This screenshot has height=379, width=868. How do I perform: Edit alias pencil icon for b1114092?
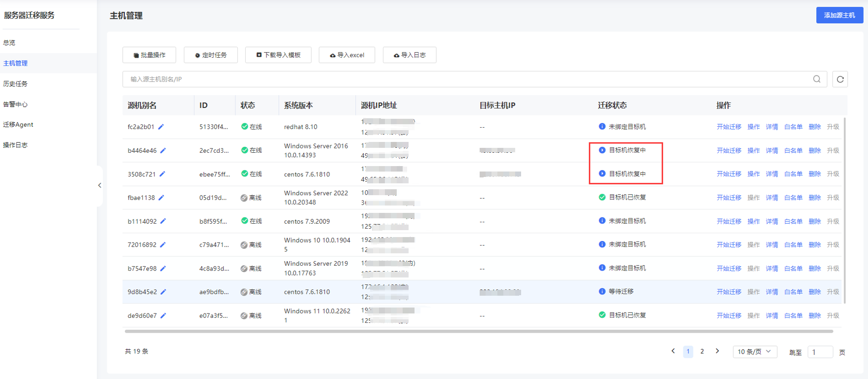163,221
